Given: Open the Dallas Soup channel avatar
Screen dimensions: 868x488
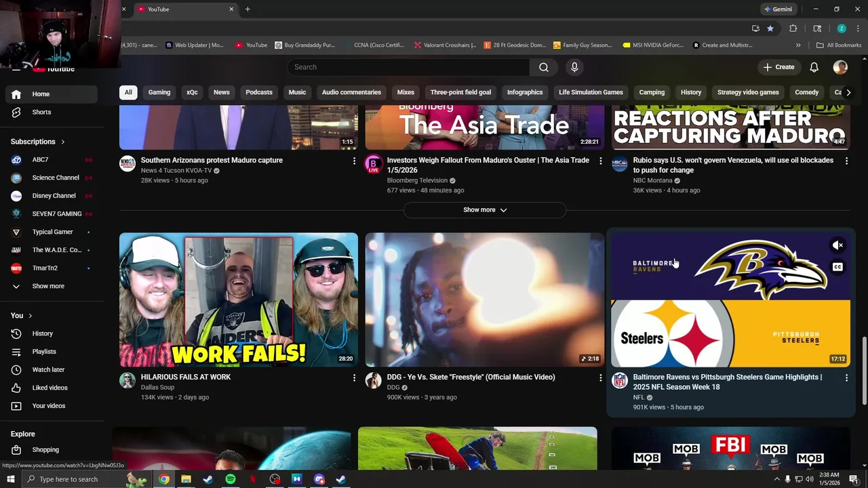Looking at the screenshot, I should coord(127,380).
